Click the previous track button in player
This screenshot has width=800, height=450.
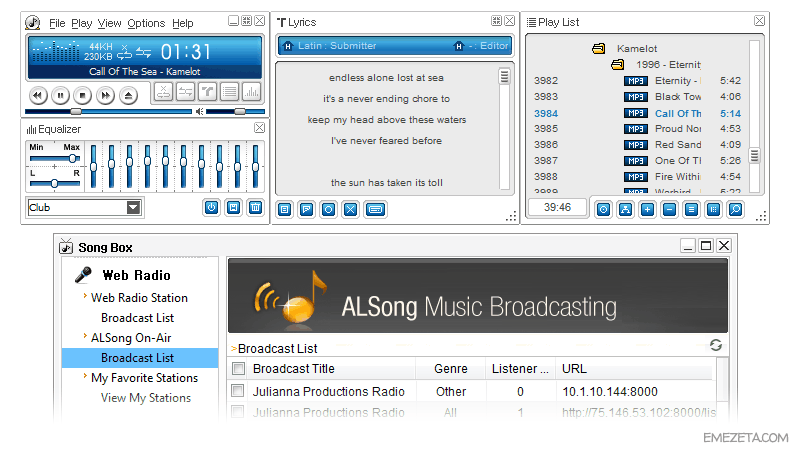[38, 95]
